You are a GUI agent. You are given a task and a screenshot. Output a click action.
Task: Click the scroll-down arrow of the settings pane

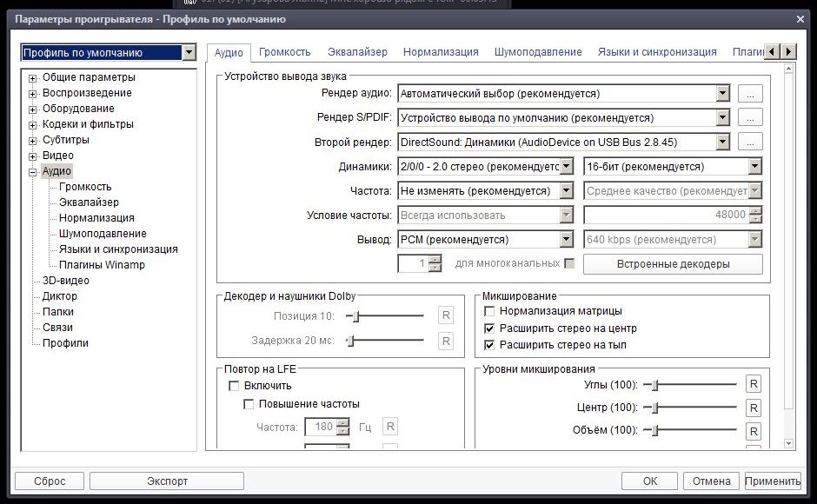pos(788,443)
